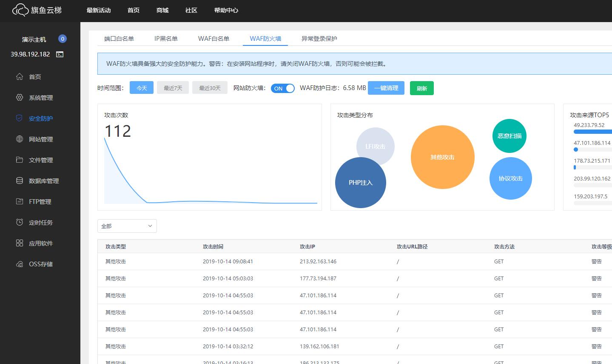
Task: Click the dark blue PHP注入 bubble
Action: (x=361, y=183)
